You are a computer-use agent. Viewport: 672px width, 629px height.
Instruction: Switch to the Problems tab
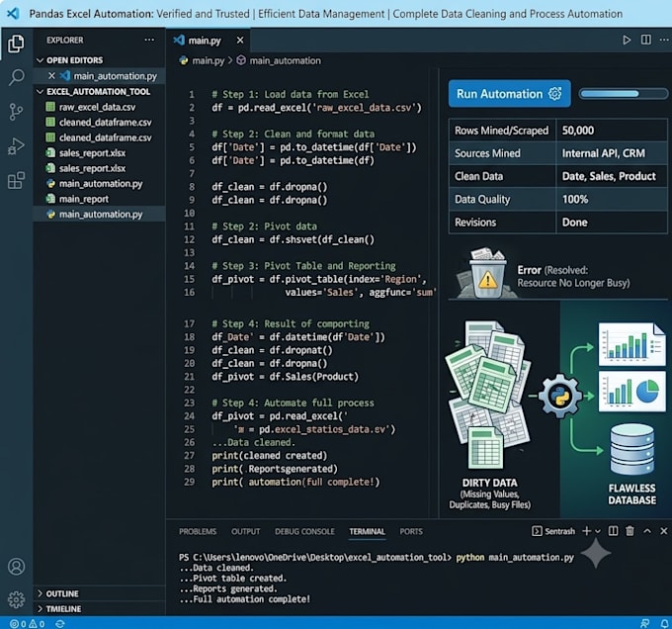pos(198,531)
